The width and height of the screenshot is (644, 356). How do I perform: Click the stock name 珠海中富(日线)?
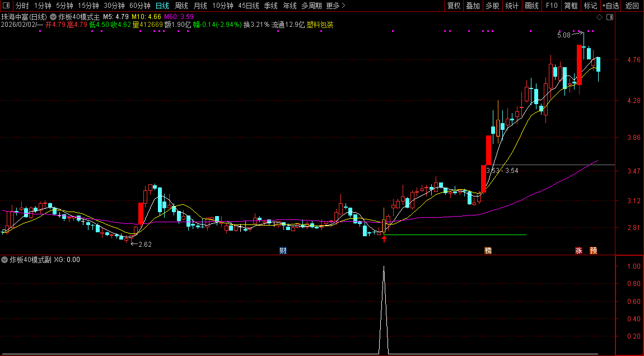click(x=24, y=17)
